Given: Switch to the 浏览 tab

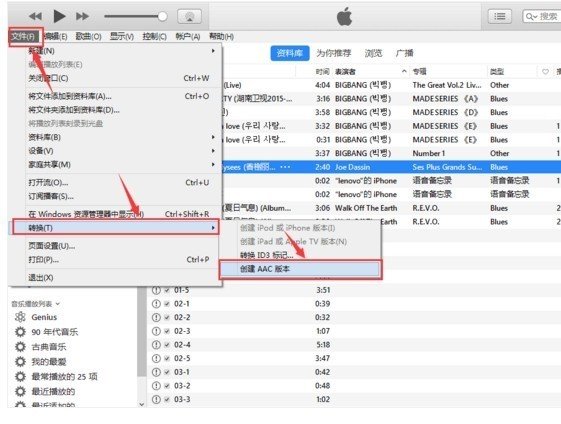Looking at the screenshot, I should (373, 53).
